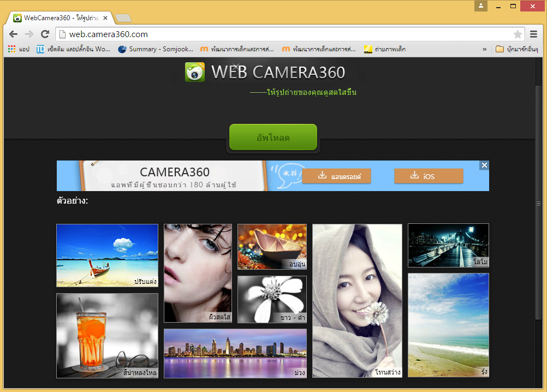Close the WebCamera360 browser tab
Viewport: 547px width, 392px height.
tap(105, 18)
